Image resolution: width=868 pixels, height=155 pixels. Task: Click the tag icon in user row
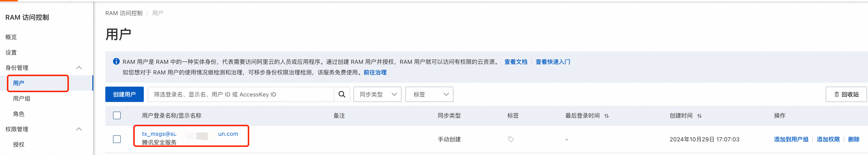pyautogui.click(x=511, y=139)
